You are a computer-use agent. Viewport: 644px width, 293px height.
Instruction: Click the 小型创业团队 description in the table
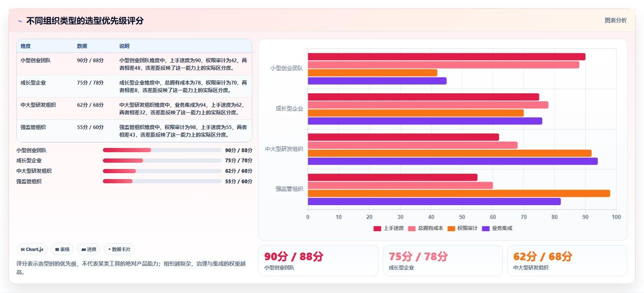[x=183, y=64]
